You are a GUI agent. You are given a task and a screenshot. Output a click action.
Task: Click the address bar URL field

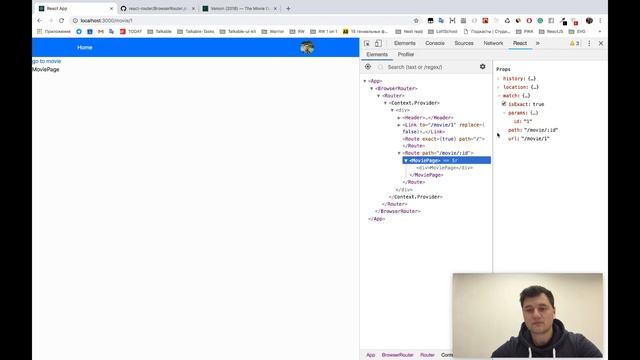[x=245, y=20]
